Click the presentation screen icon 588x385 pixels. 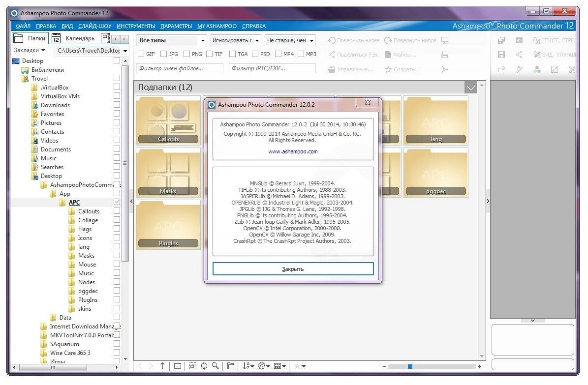445,40
